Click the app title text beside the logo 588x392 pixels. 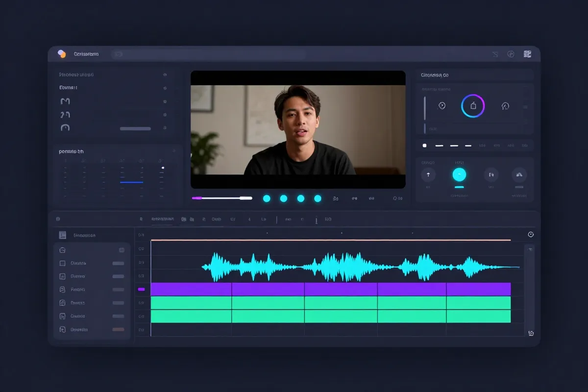click(86, 54)
